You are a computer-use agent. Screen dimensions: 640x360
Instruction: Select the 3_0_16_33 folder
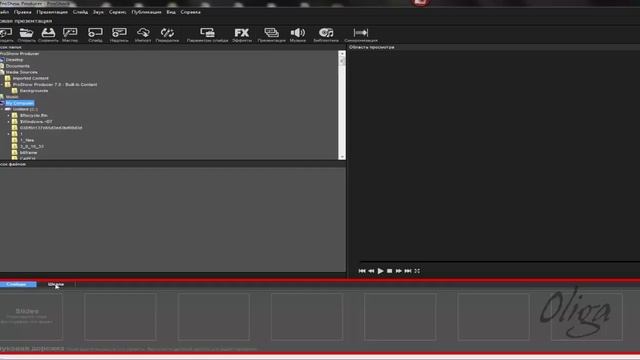coord(32,146)
